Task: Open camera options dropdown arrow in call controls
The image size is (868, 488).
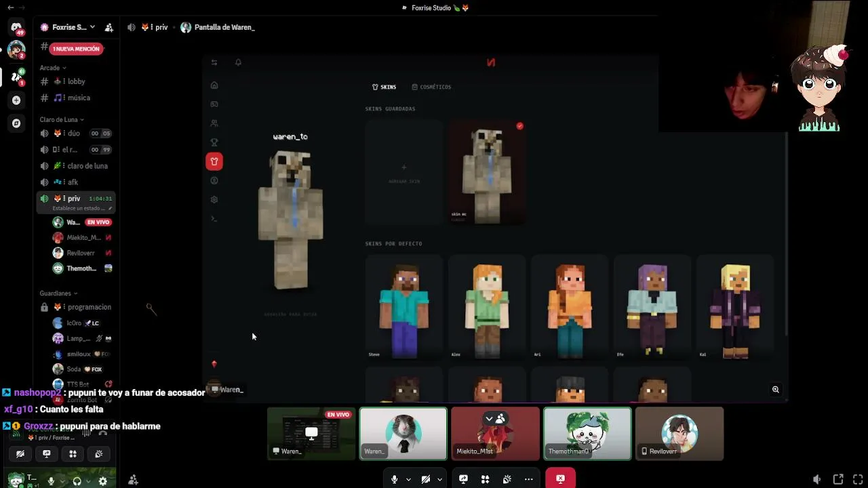Action: point(439,479)
